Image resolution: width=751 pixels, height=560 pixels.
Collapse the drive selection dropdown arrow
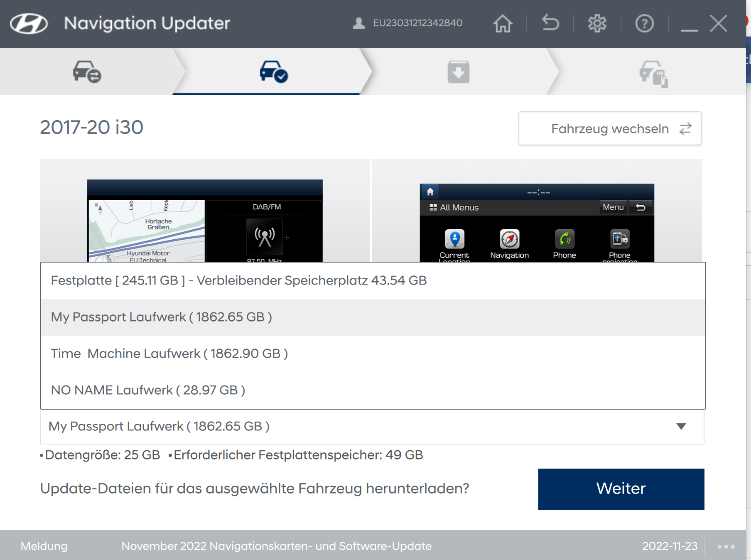(681, 426)
